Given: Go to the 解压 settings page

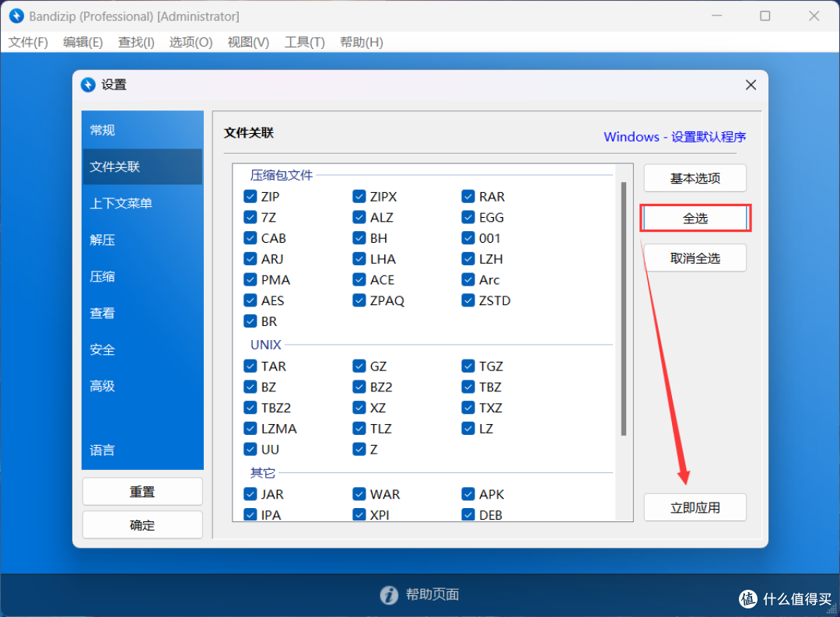Looking at the screenshot, I should [x=142, y=240].
